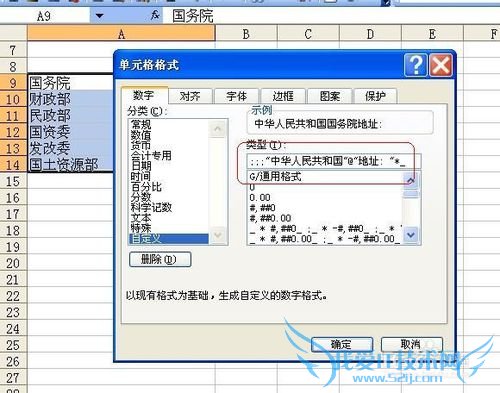The width and height of the screenshot is (500, 393).
Task: Select row 7 header
Action: (13, 50)
